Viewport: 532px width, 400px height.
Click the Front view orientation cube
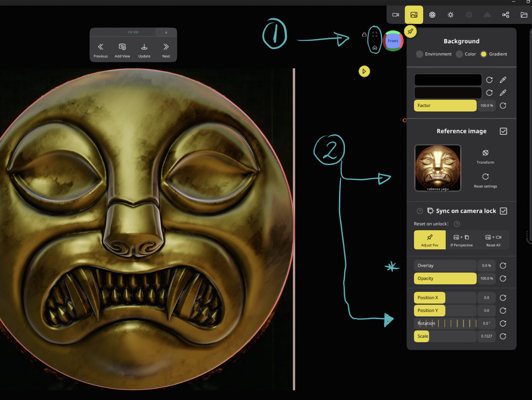coord(393,41)
